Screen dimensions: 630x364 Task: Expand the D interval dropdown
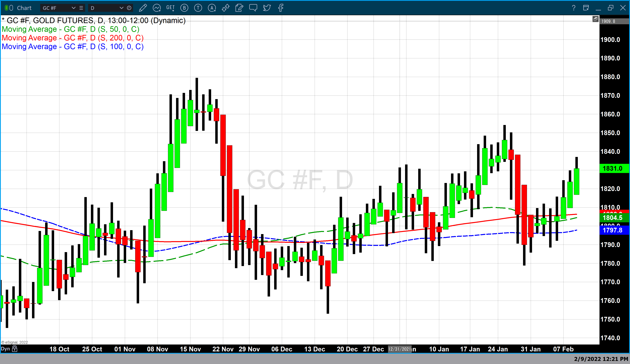tap(122, 8)
